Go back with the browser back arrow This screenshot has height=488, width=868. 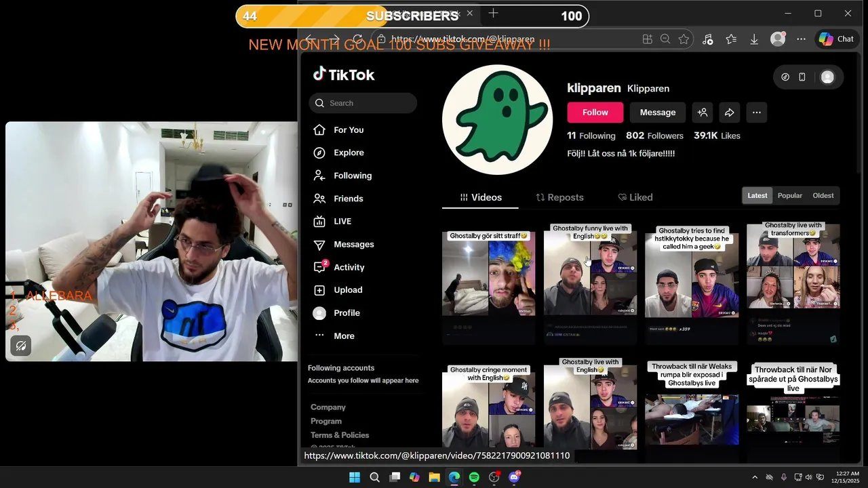(310, 39)
